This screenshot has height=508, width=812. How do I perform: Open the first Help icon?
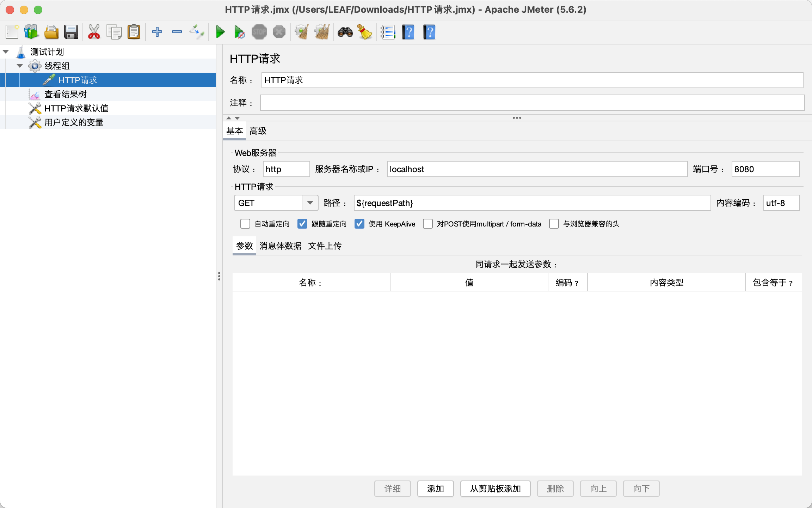(x=408, y=32)
